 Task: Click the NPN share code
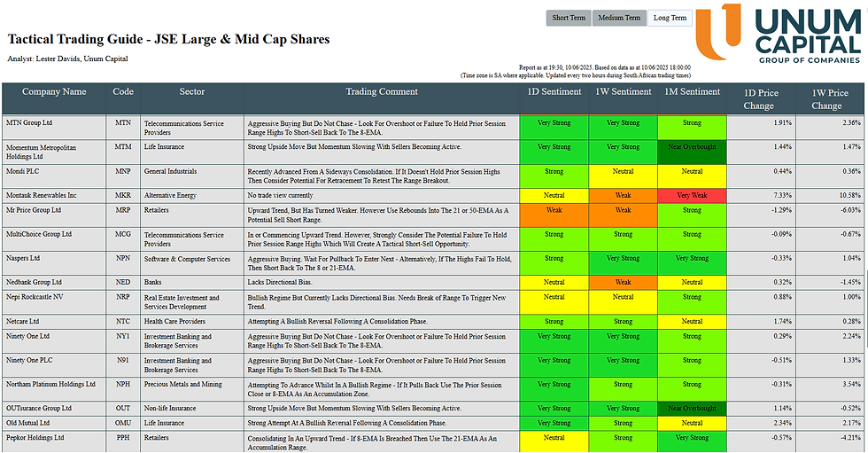(x=123, y=258)
